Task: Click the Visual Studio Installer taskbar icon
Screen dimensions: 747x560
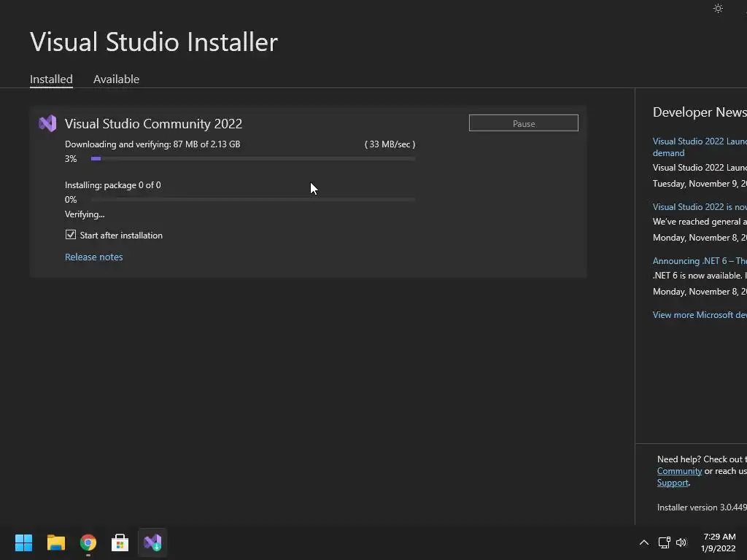Action: pyautogui.click(x=152, y=542)
